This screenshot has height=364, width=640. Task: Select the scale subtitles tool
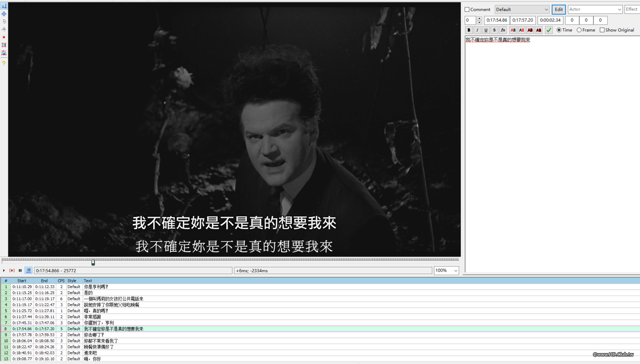coord(4,37)
